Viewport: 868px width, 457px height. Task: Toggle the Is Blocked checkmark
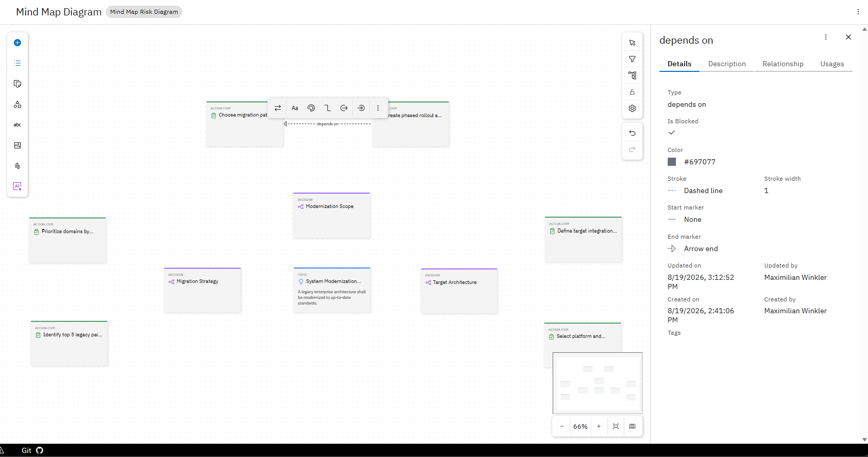click(672, 132)
